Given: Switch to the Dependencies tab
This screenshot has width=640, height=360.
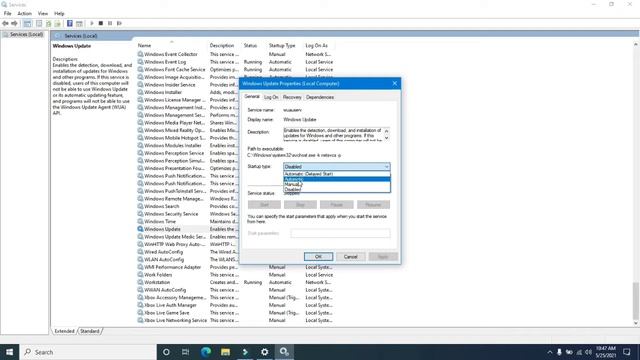Looking at the screenshot, I should 320,97.
